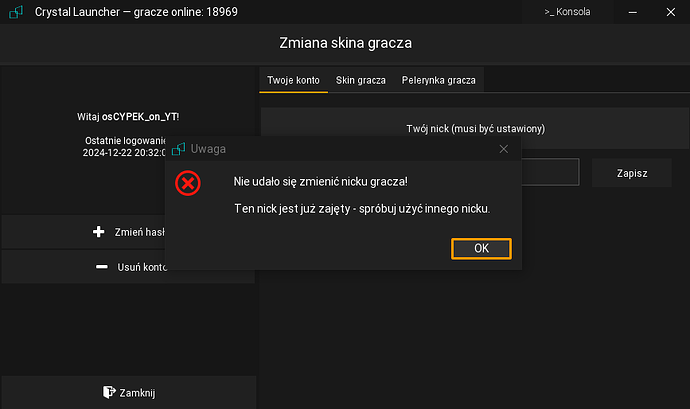Click the minus icon beside Usuń konto
Screen dimensions: 690x409
101,267
